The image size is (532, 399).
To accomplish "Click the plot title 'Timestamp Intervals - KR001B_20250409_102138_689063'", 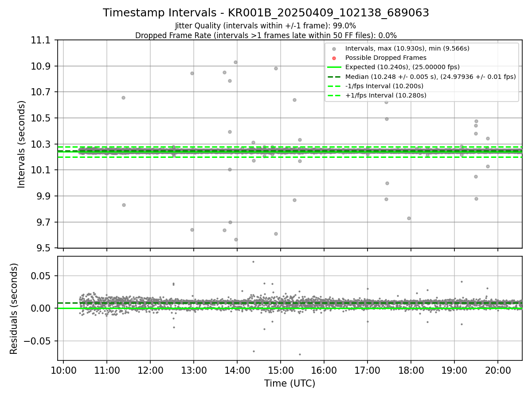I will coord(266,13).
